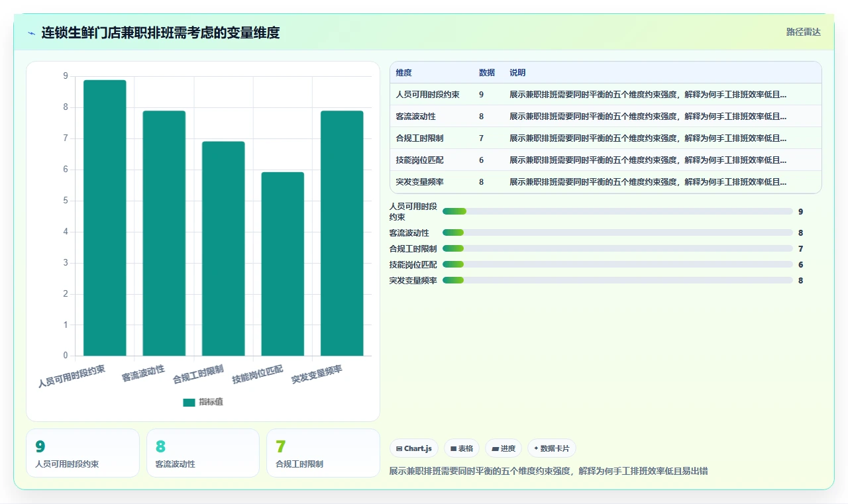Click the 人员可用时段约束 progress bar
This screenshot has height=504, width=848.
(x=617, y=211)
